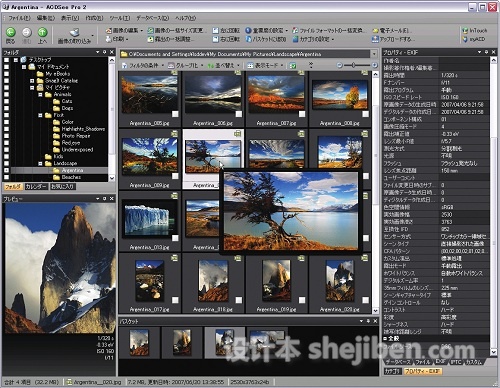Click the myACD icon
This screenshot has width=500, height=388.
point(465,39)
